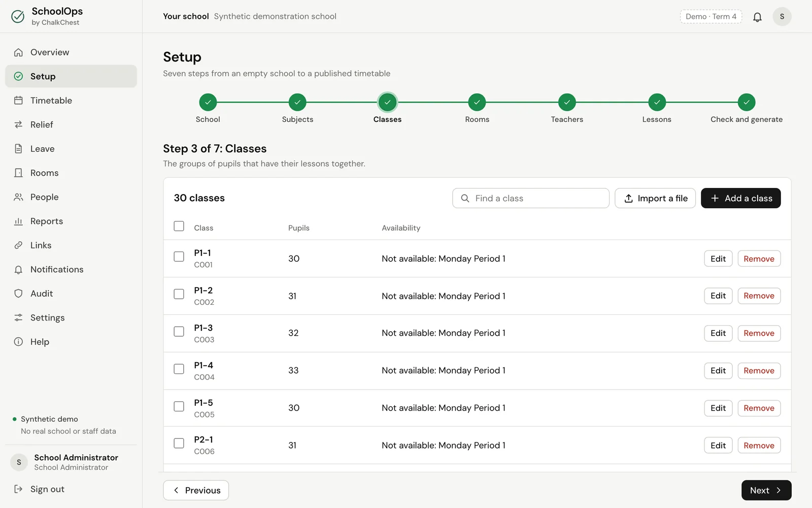
Task: Open the Setup sidebar item
Action: coord(71,76)
